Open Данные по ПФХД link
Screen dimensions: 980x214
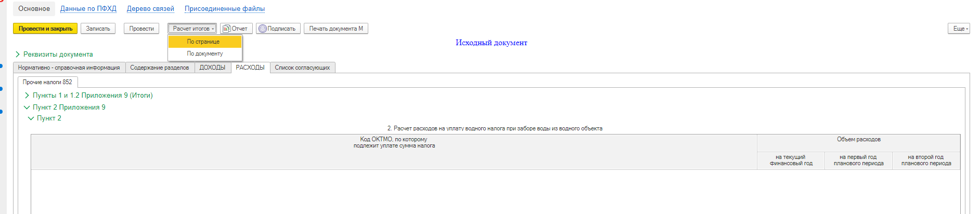click(x=88, y=9)
